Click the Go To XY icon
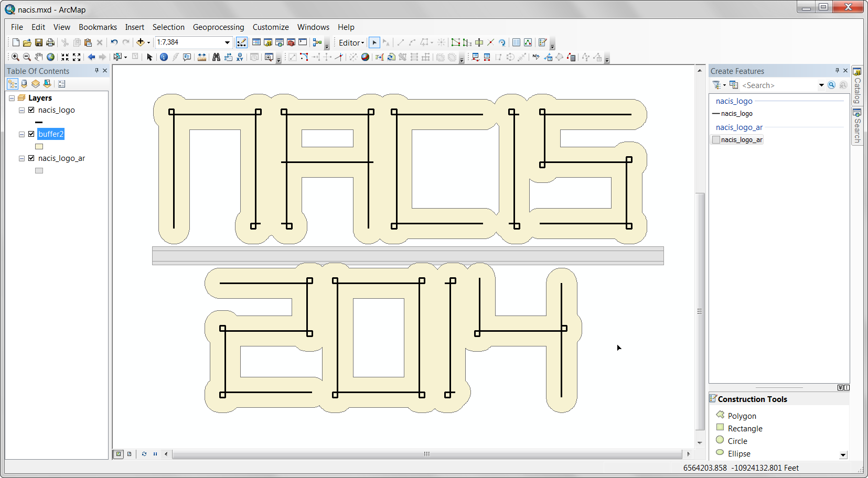The height and width of the screenshot is (478, 868). point(240,57)
